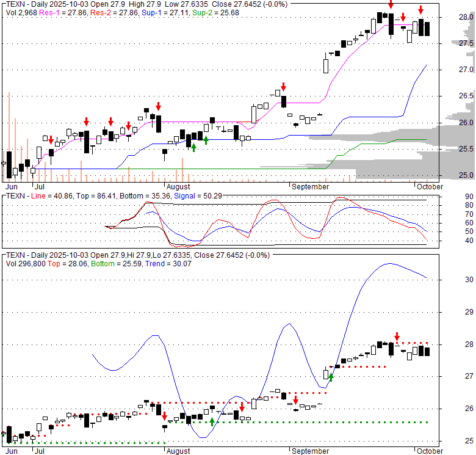
Task: Click the 'Bottom = 35.36' oscillator label
Action: [x=145, y=196]
